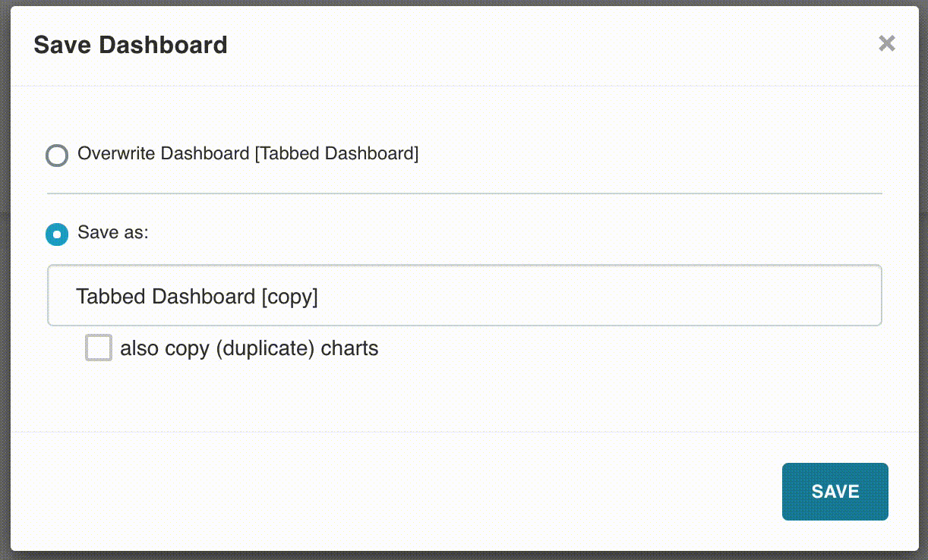Screen dimensions: 928x560
Task: Place cursor in 'Tabbed Dashboard [copy]' field
Action: click(464, 296)
